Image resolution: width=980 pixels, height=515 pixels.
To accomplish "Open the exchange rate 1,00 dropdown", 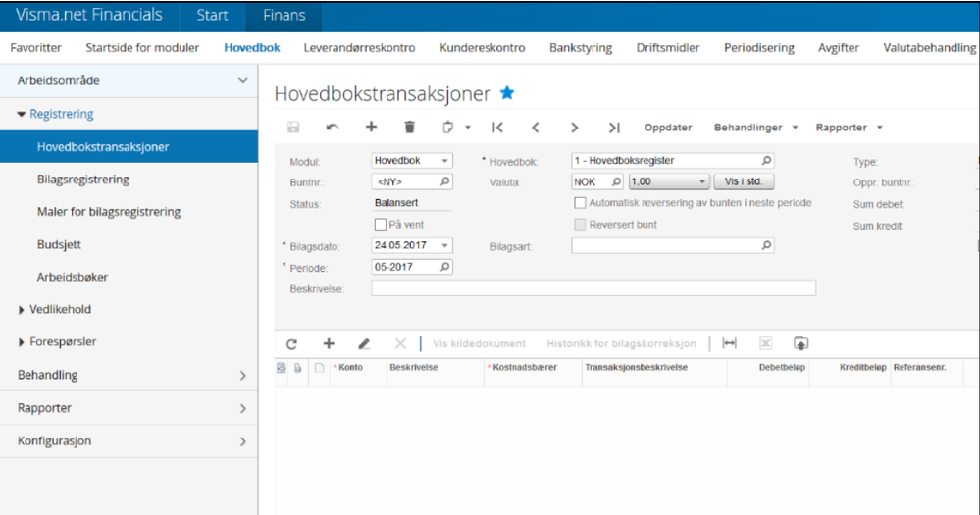I will (701, 181).
